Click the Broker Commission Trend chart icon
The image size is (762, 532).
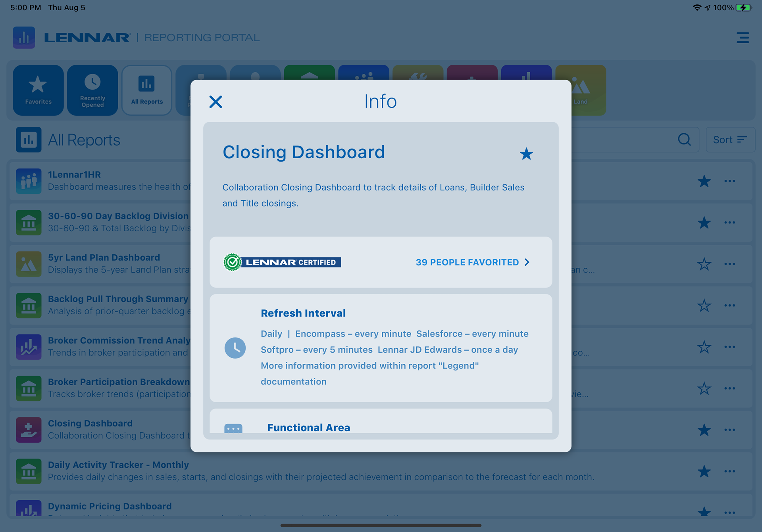(29, 347)
